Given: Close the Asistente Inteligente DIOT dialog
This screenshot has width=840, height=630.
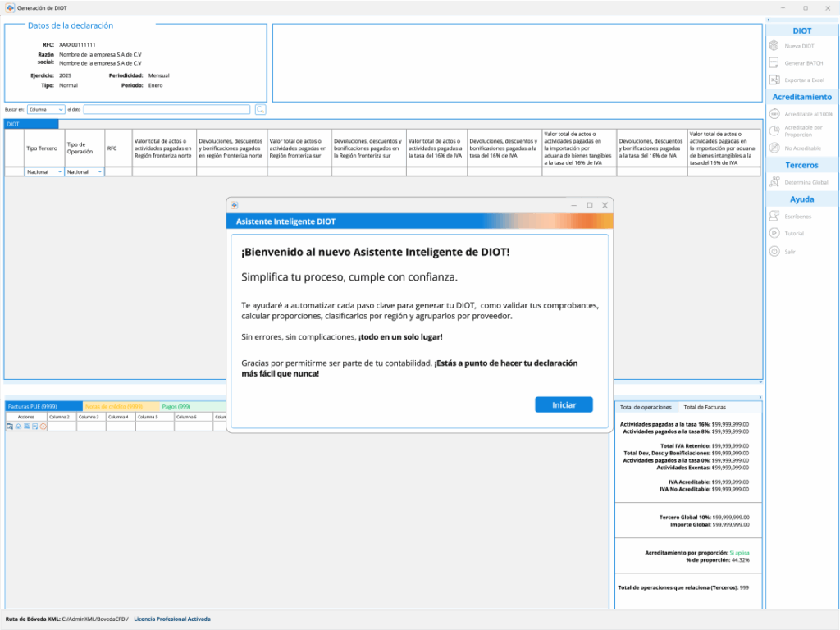Looking at the screenshot, I should point(605,205).
